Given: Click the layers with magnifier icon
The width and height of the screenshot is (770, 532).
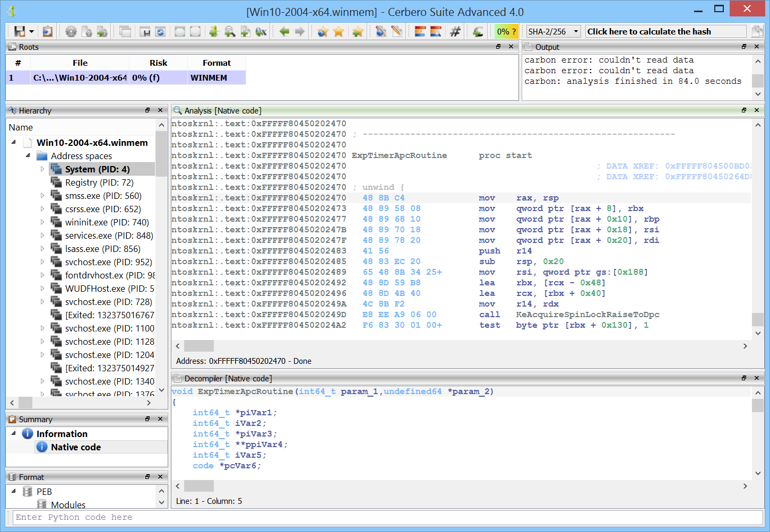Looking at the screenshot, I should point(436,32).
